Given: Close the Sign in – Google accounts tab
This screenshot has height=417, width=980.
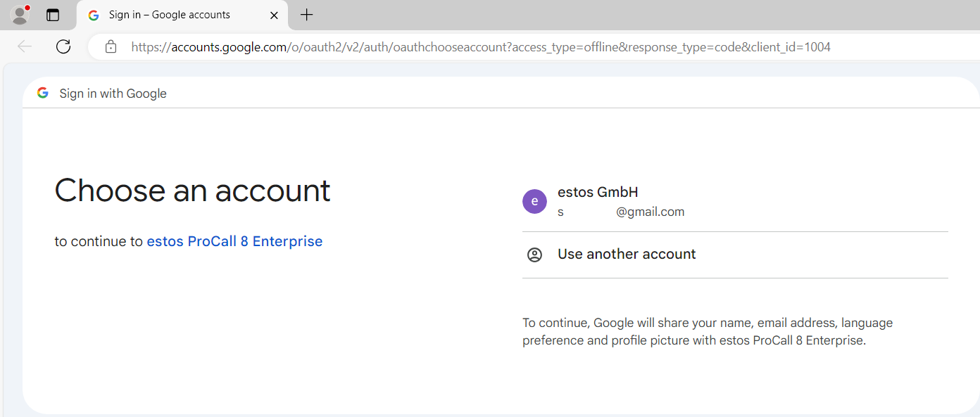Looking at the screenshot, I should click(274, 15).
